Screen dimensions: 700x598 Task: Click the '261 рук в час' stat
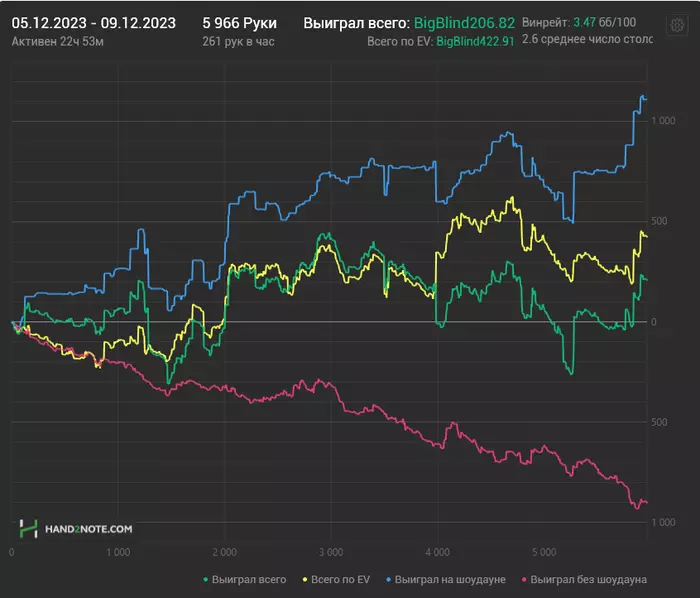(x=238, y=41)
